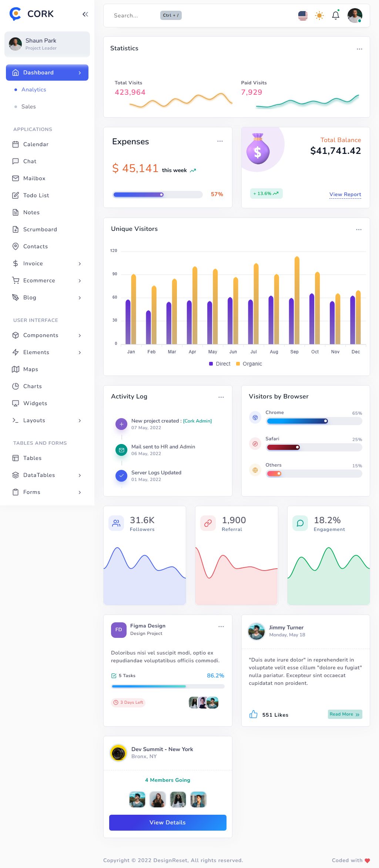Image resolution: width=379 pixels, height=868 pixels.
Task: Expand the DataTables submenu
Action: pyautogui.click(x=80, y=475)
